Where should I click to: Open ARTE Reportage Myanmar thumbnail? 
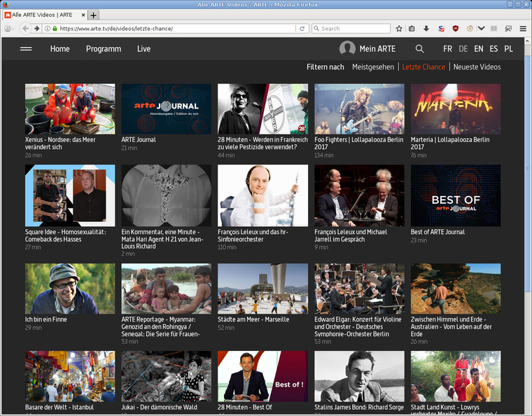167,289
